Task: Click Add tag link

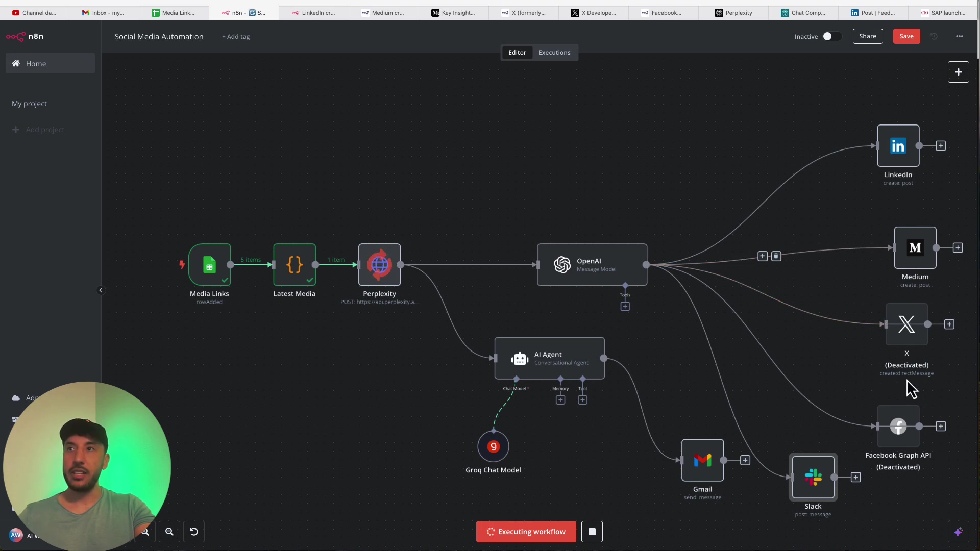Action: (236, 37)
